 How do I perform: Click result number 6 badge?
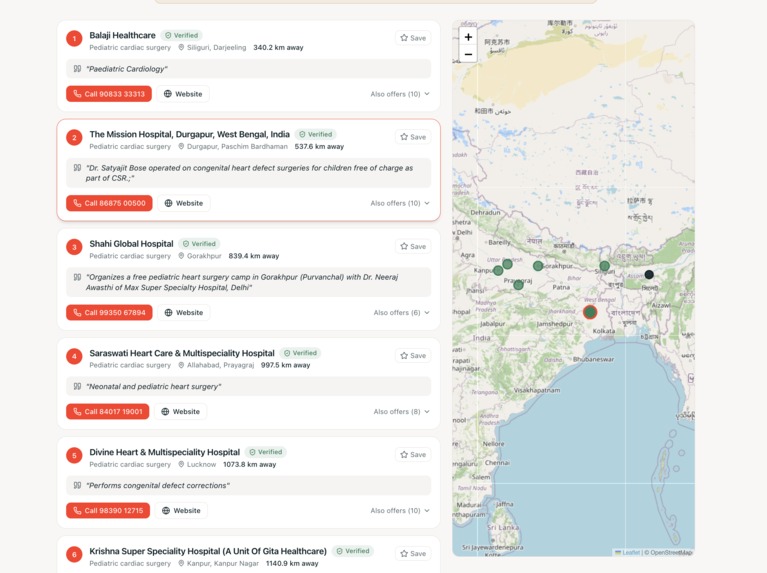74,554
